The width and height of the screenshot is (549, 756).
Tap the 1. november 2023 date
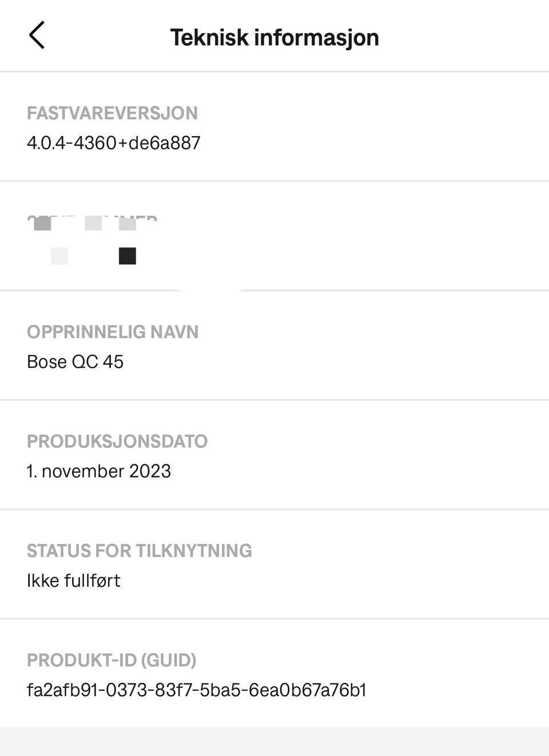coord(99,471)
